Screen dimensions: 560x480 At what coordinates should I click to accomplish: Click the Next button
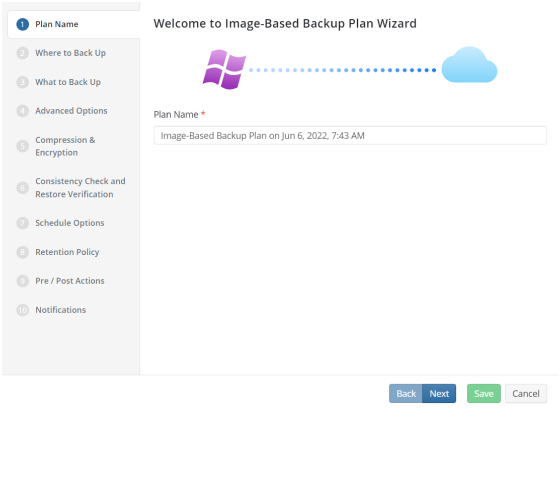[x=439, y=394]
